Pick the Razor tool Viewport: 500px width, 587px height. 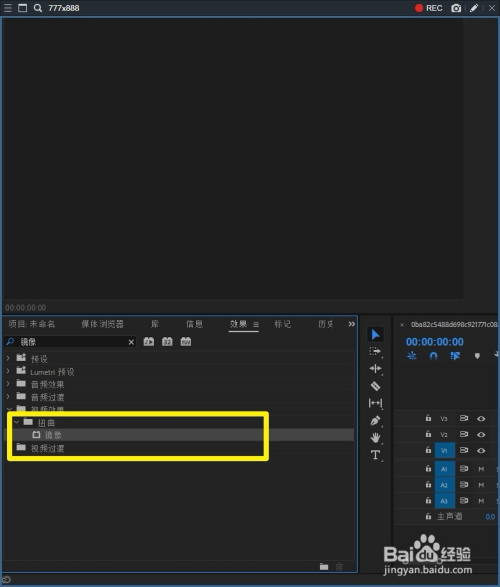click(x=375, y=386)
